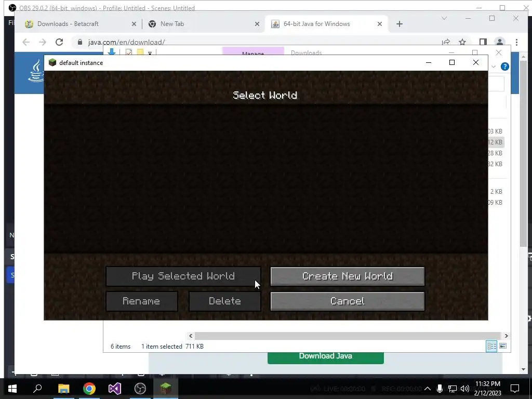
Task: Reload the java.com page
Action: pos(59,42)
